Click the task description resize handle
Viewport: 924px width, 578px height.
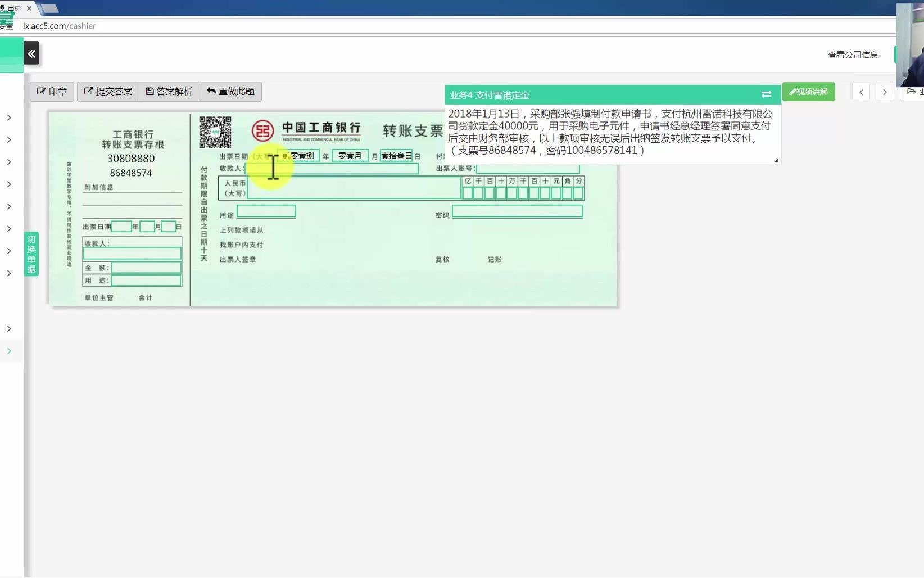[776, 160]
